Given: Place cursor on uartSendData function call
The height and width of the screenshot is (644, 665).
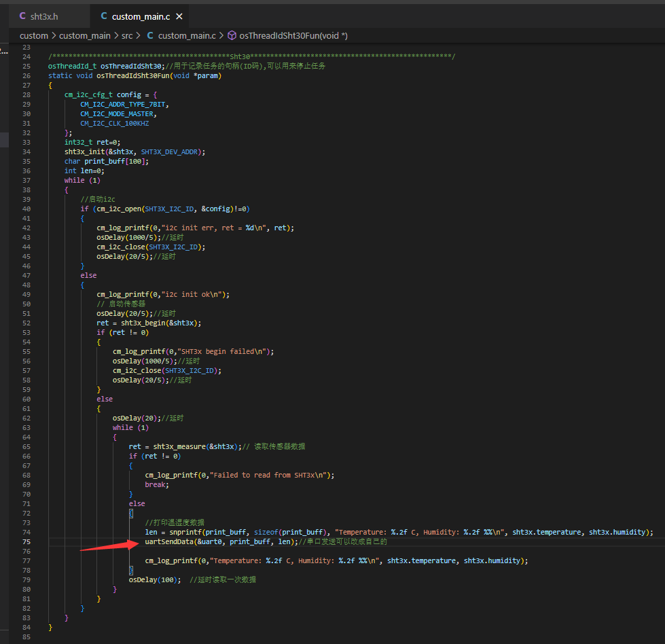Looking at the screenshot, I should click(169, 542).
